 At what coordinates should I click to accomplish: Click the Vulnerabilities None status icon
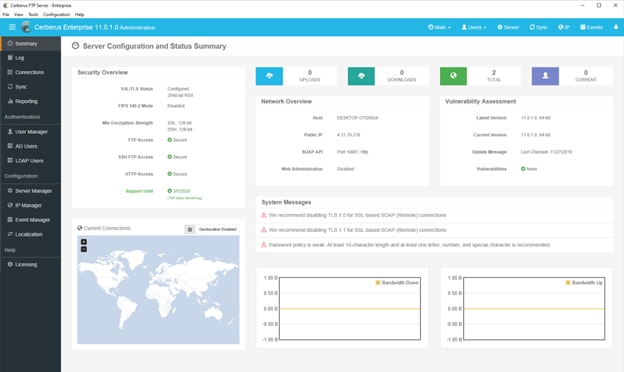[x=523, y=169]
